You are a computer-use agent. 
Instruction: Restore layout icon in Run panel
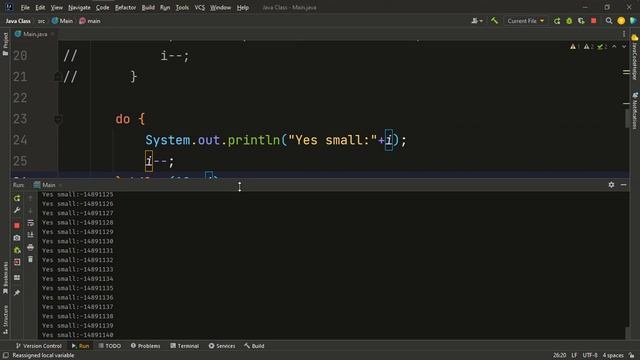tap(17, 278)
